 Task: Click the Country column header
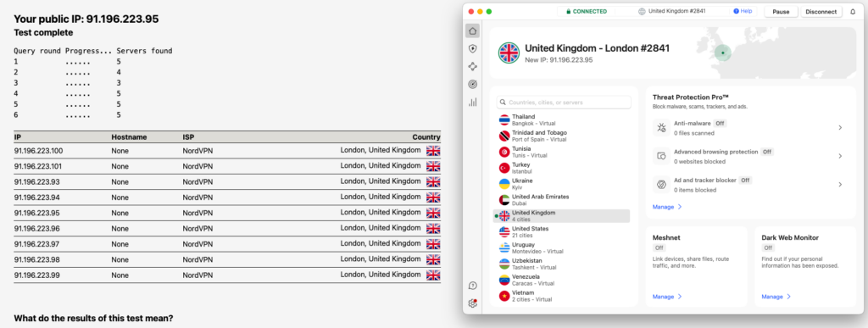pos(426,137)
